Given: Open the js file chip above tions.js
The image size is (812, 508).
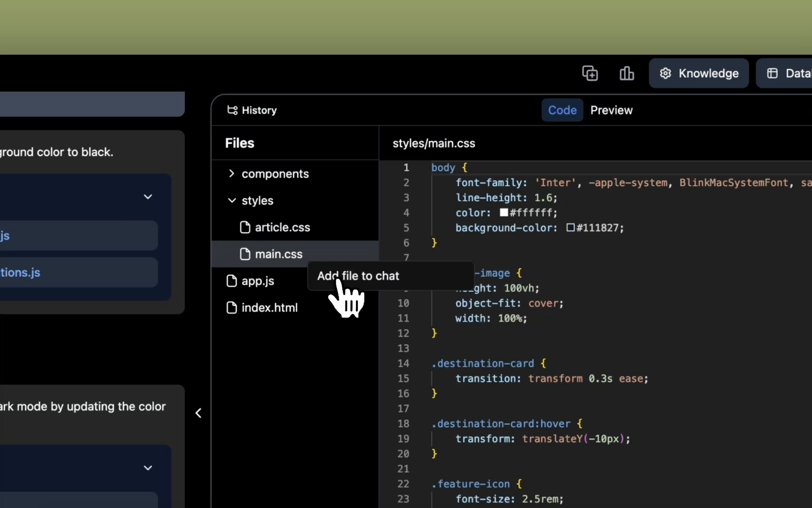Looking at the screenshot, I should tap(79, 235).
